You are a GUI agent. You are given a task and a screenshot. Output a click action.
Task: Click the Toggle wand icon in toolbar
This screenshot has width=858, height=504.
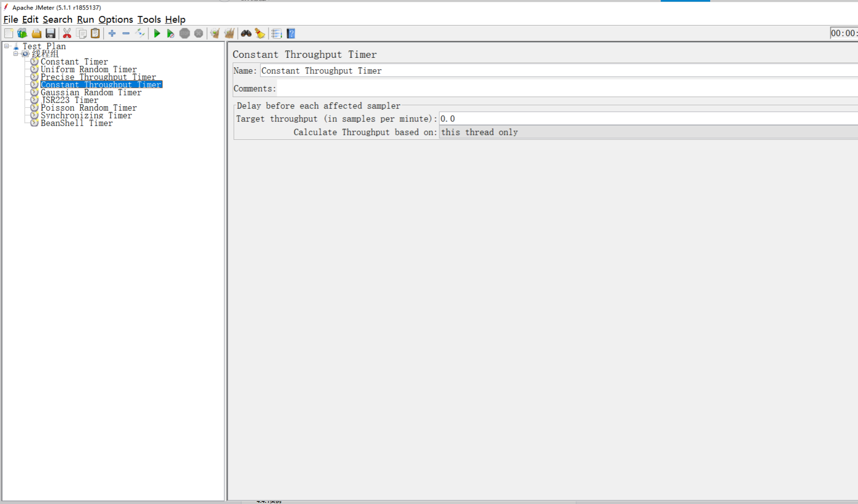click(140, 33)
